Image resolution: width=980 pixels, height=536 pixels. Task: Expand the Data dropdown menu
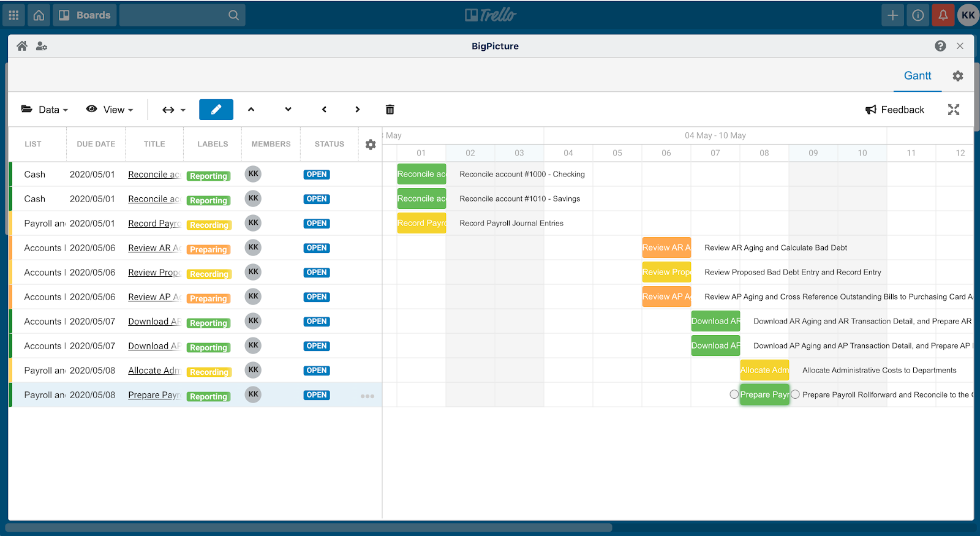[x=45, y=110]
